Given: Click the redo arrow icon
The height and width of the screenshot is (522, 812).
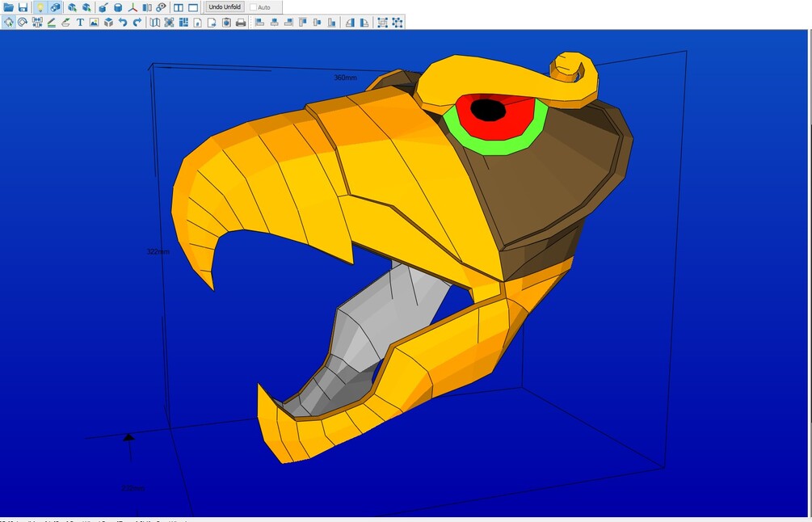Looking at the screenshot, I should click(137, 23).
